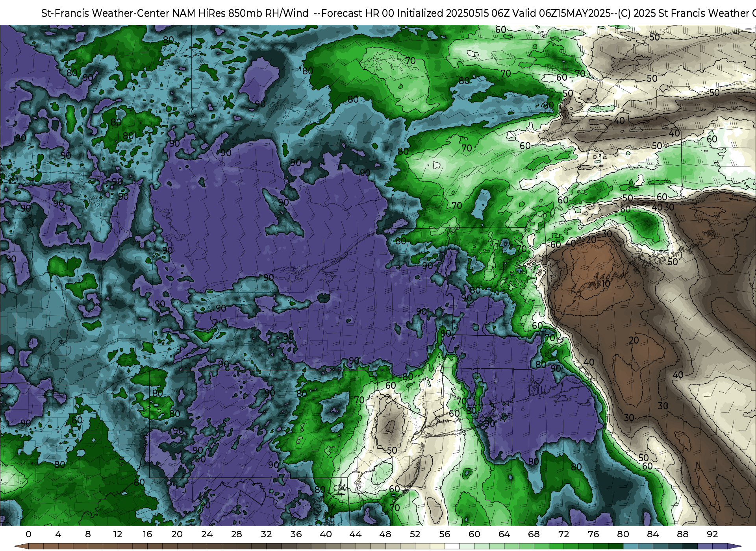Click 'St-Francis Weather-Center' in the title
The height and width of the screenshot is (551, 756).
106,13
